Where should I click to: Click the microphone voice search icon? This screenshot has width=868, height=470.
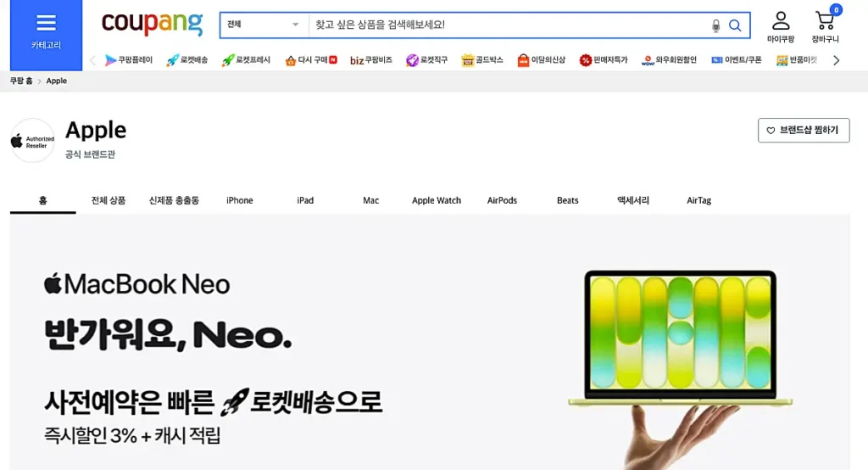[715, 25]
